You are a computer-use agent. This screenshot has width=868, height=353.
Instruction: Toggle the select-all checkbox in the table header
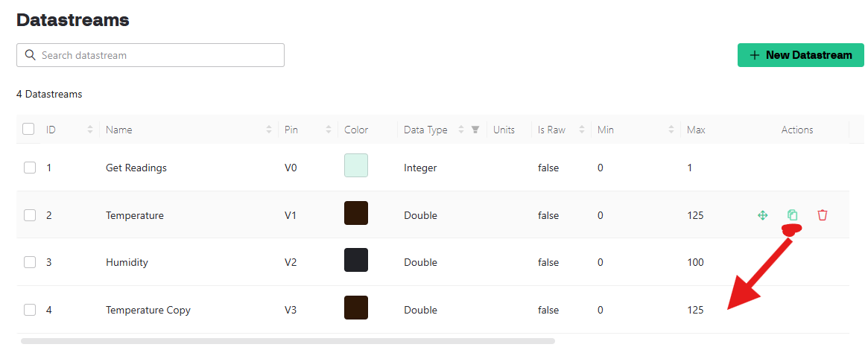pyautogui.click(x=28, y=129)
